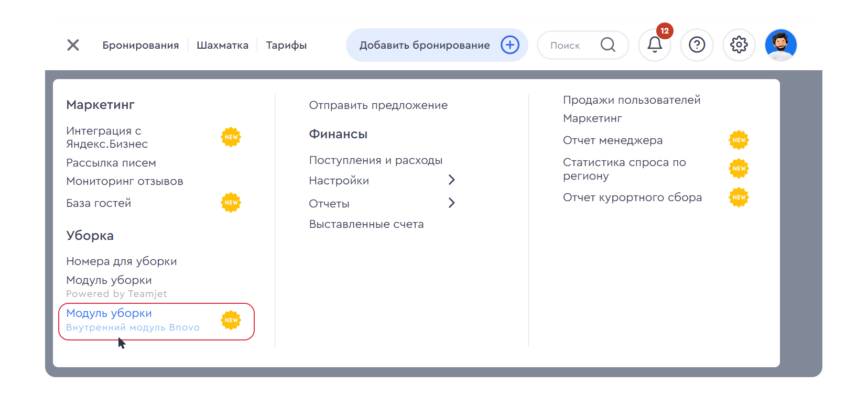The image size is (868, 396).
Task: Select Отправить предложение
Action: click(x=378, y=105)
